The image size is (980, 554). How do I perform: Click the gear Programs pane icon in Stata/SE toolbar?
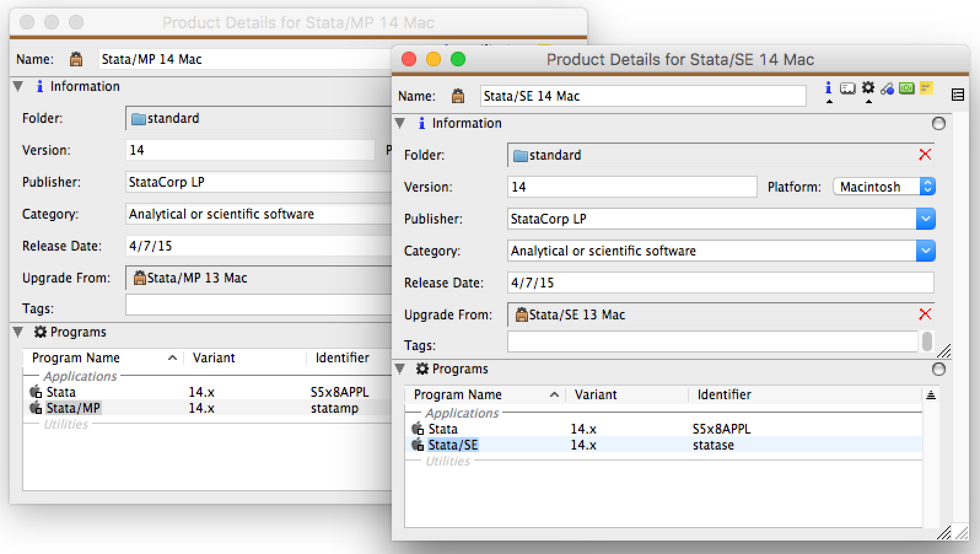click(868, 88)
